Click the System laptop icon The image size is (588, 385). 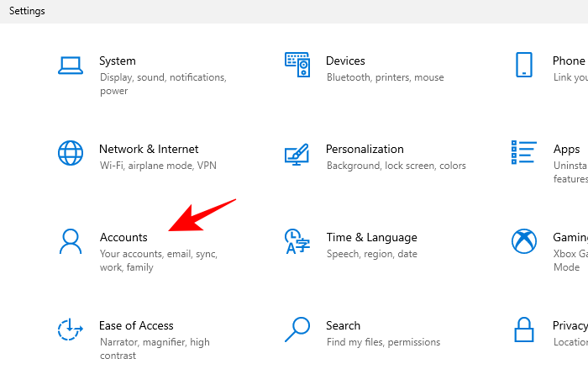click(71, 65)
